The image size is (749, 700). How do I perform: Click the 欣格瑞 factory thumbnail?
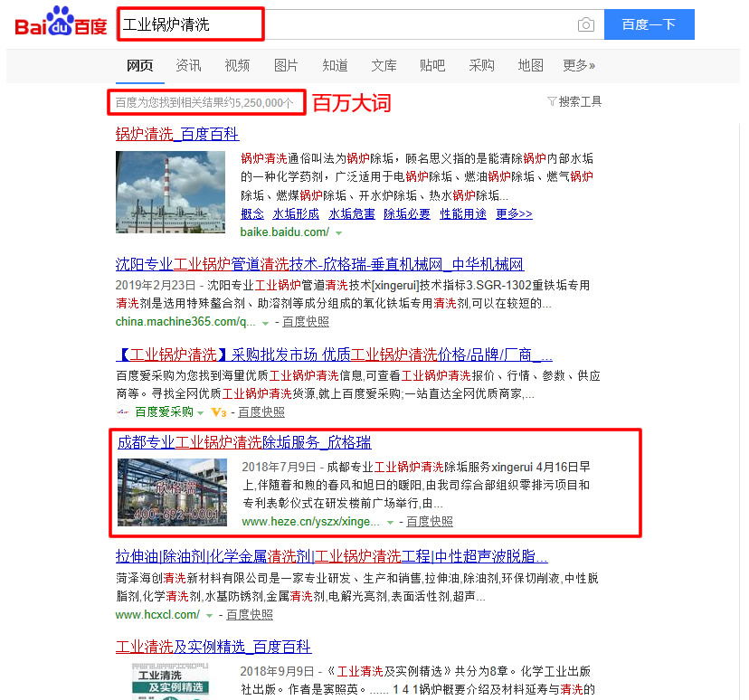173,492
